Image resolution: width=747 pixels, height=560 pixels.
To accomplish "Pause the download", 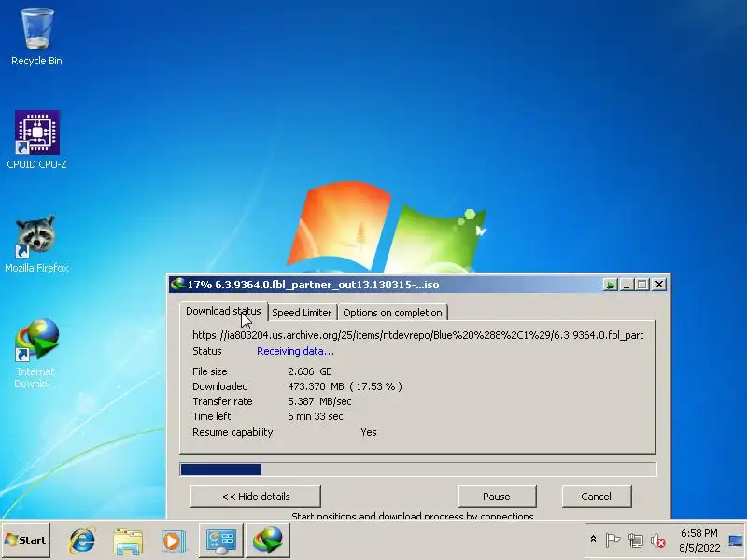I will (x=497, y=497).
